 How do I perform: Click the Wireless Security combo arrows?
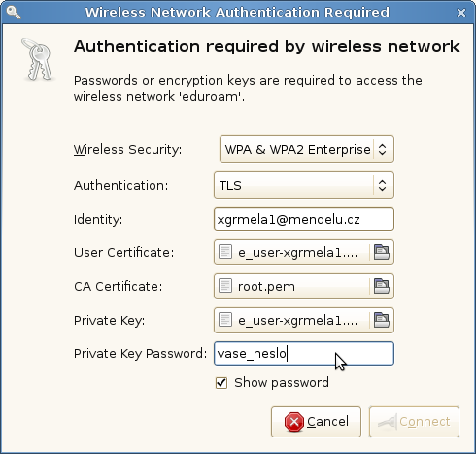[382, 149]
